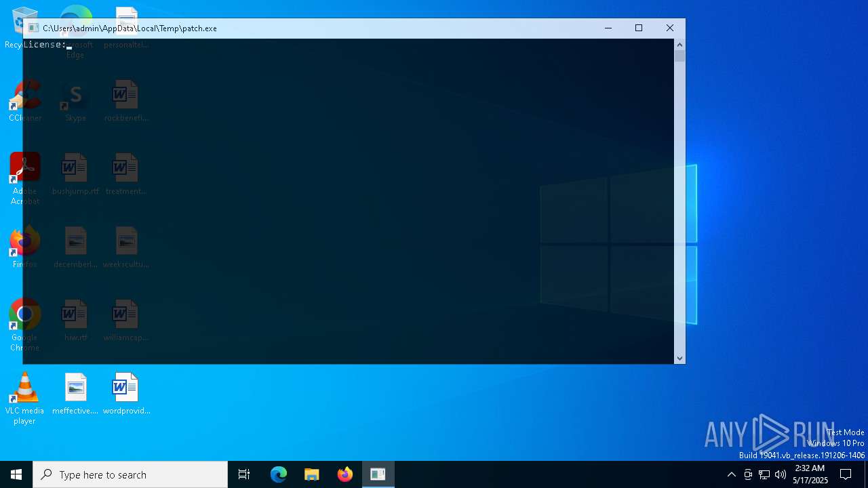Image resolution: width=868 pixels, height=488 pixels.
Task: Open File Explorer from the taskbar
Action: coord(312,474)
